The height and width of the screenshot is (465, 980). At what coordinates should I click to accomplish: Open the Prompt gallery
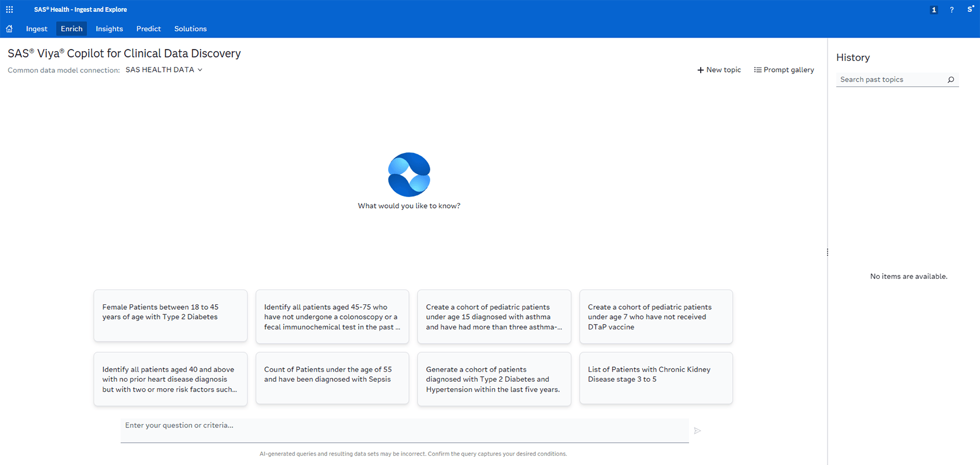784,70
